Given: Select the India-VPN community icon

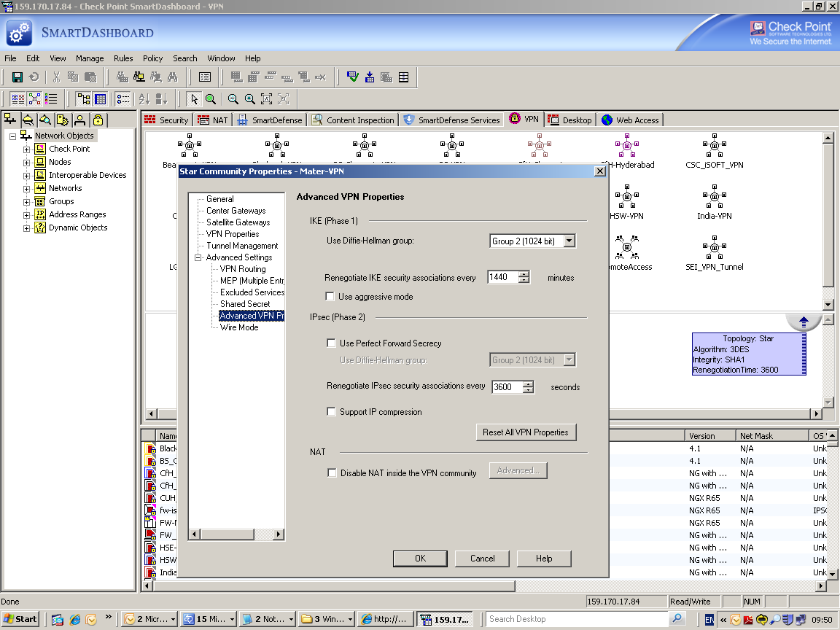Looking at the screenshot, I should [714, 197].
